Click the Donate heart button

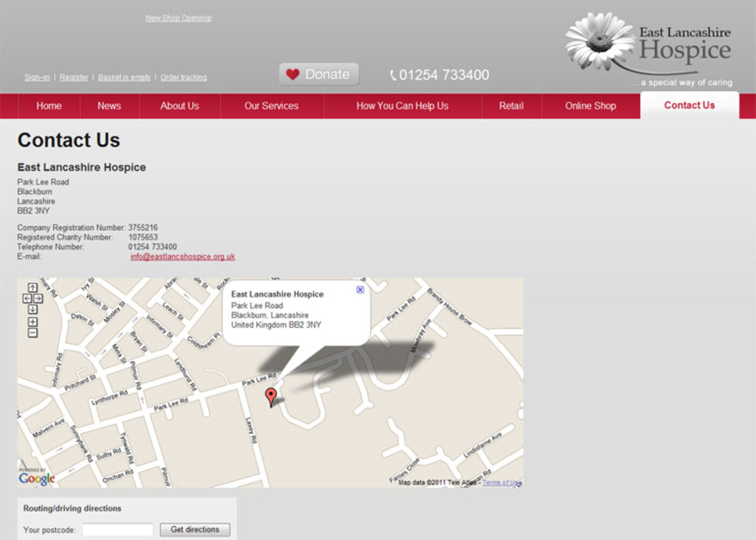click(319, 75)
